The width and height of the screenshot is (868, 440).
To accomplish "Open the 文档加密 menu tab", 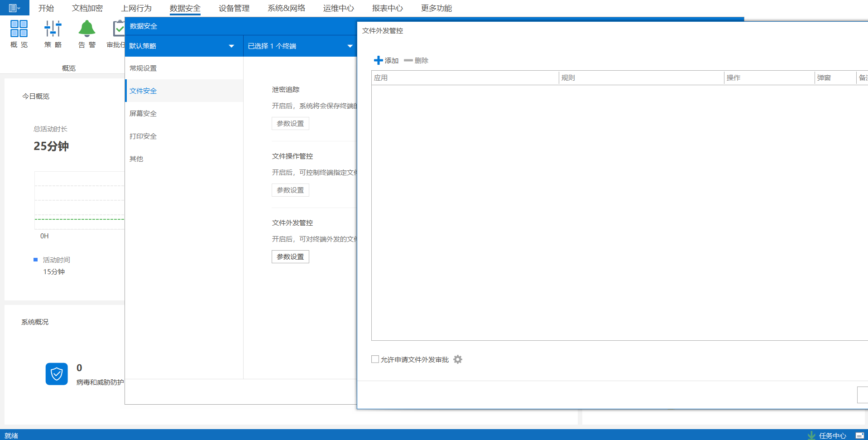I will point(87,8).
